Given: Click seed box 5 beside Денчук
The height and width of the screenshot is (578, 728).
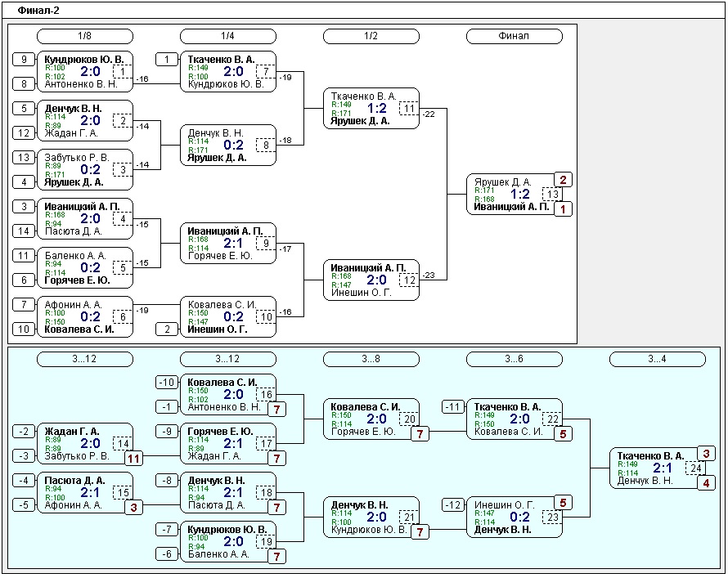Looking at the screenshot, I should [24, 109].
